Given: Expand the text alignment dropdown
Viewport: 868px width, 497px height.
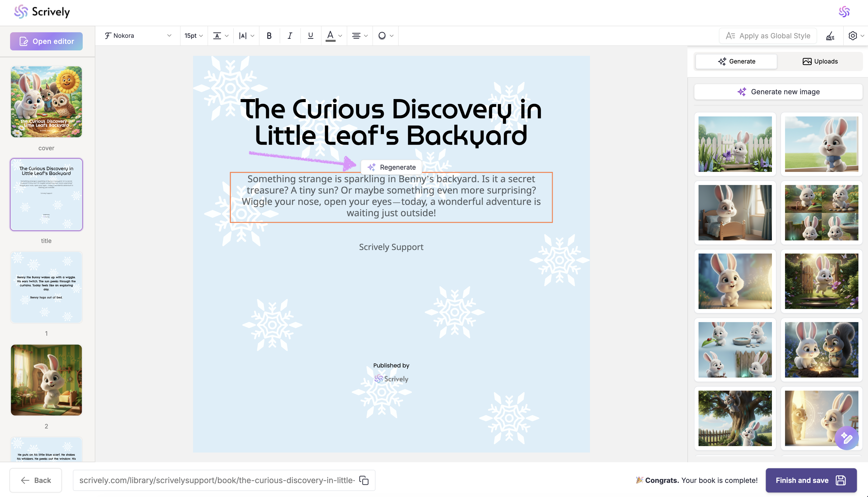Looking at the screenshot, I should 360,36.
